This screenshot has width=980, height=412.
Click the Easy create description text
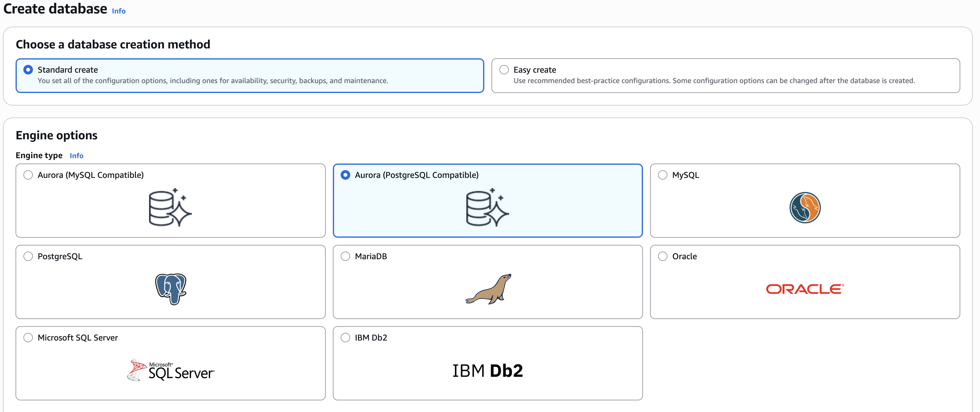tap(714, 80)
